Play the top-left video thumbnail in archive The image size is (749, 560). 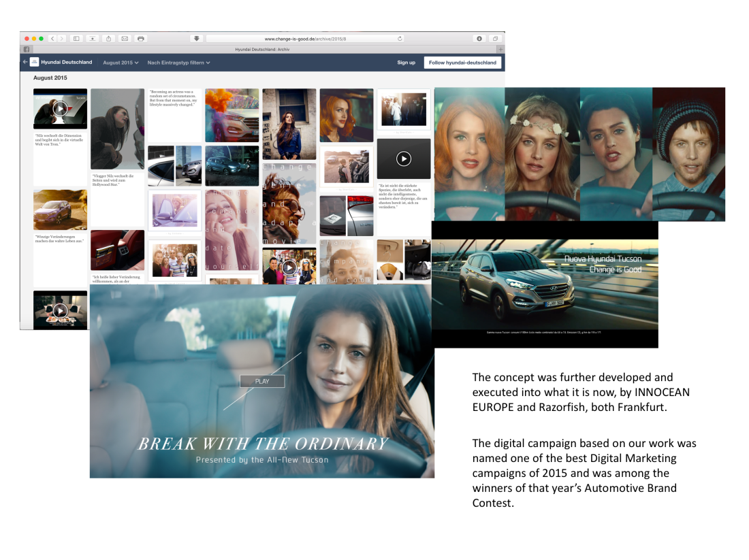coord(61,108)
